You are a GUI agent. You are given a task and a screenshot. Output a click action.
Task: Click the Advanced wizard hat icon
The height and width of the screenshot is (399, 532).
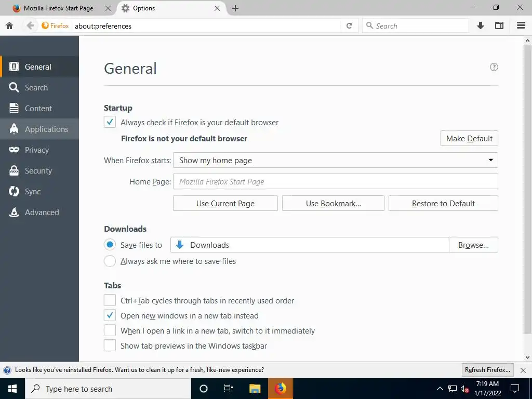14,212
